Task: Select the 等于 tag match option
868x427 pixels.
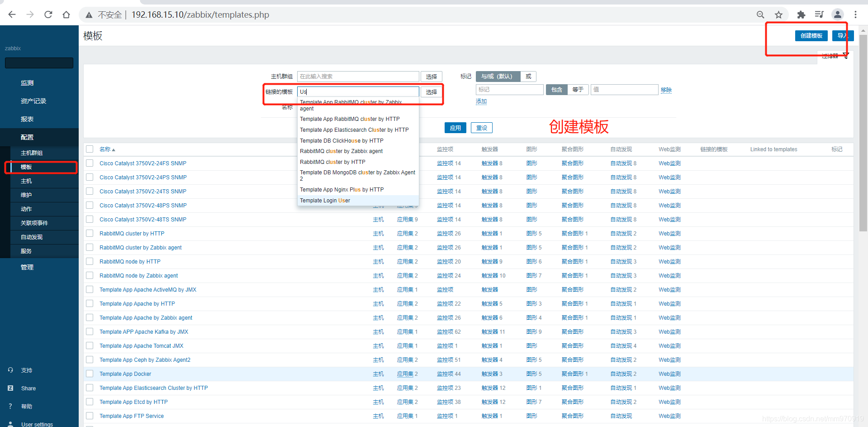Action: coord(578,90)
